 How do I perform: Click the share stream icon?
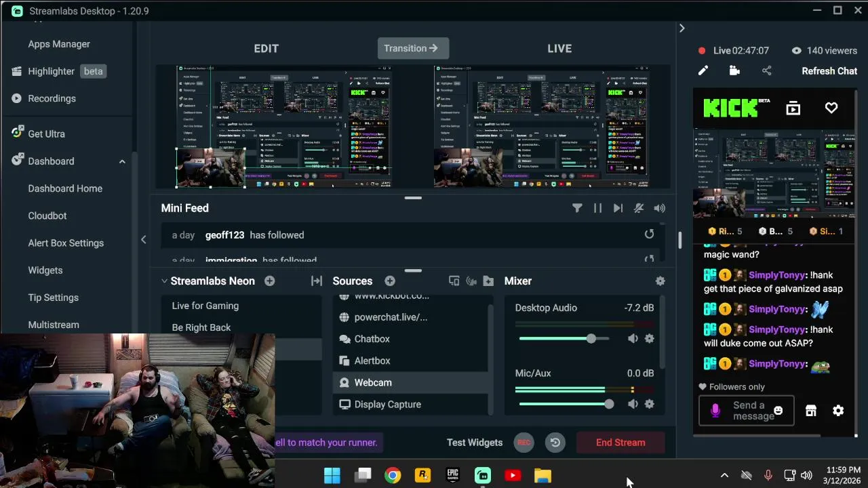point(766,70)
